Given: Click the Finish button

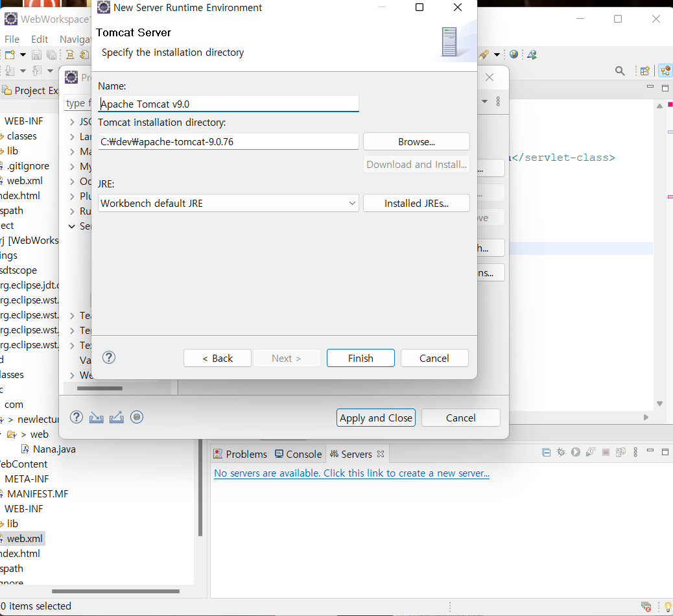Looking at the screenshot, I should pos(360,358).
